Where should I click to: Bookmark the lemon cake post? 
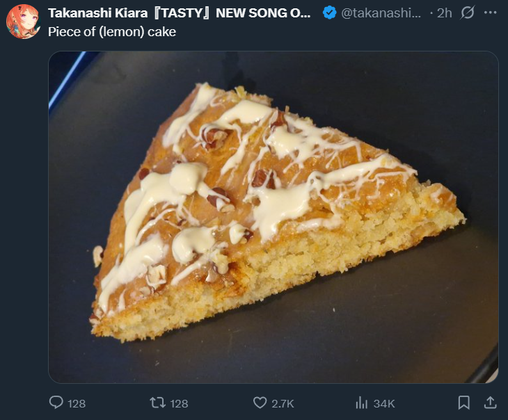pyautogui.click(x=464, y=403)
